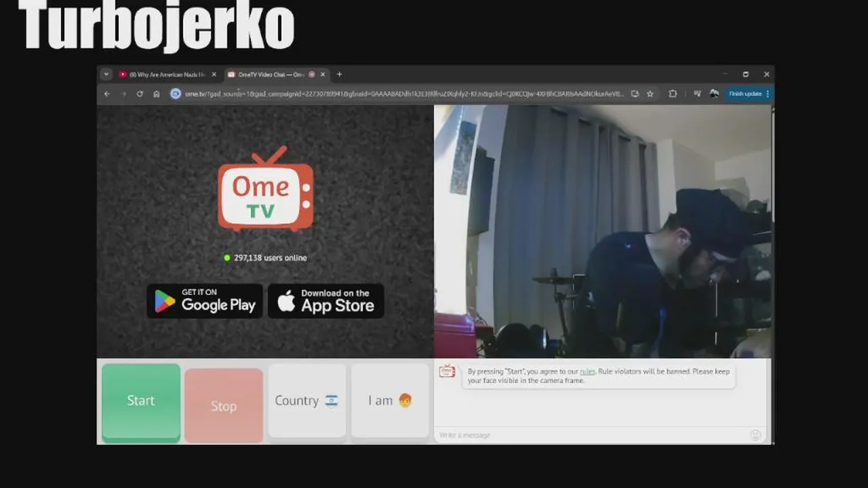Open the tab search dropdown arrow
Viewport: 868px width, 488px height.
point(106,75)
